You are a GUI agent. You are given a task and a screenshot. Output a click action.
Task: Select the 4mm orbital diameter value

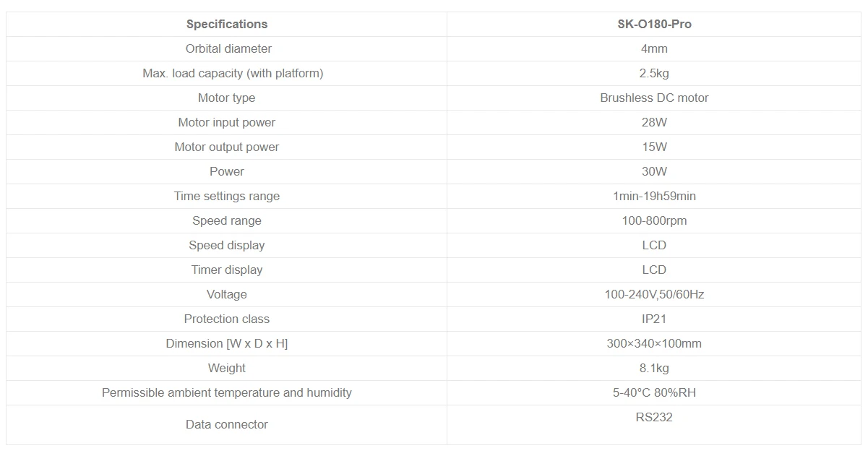(x=654, y=48)
